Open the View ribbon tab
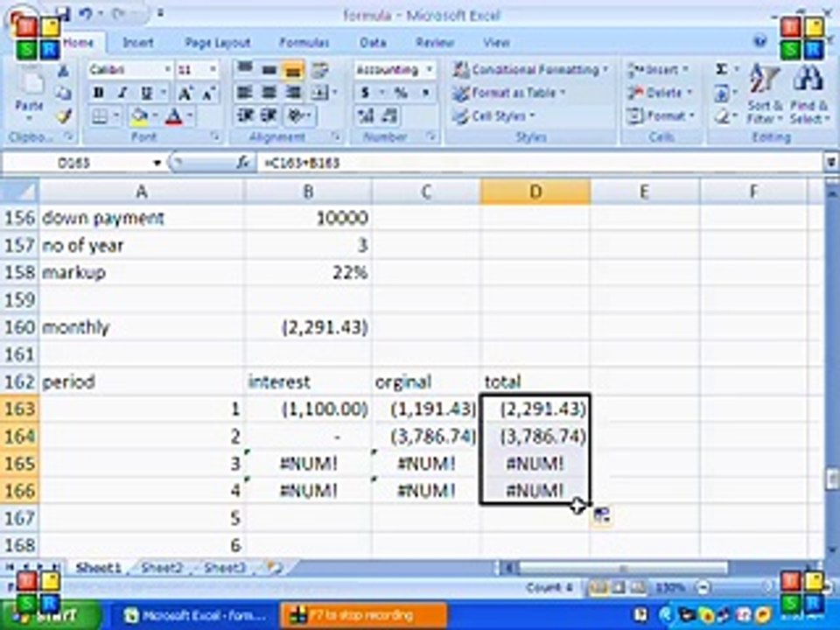Image resolution: width=840 pixels, height=630 pixels. coord(496,42)
